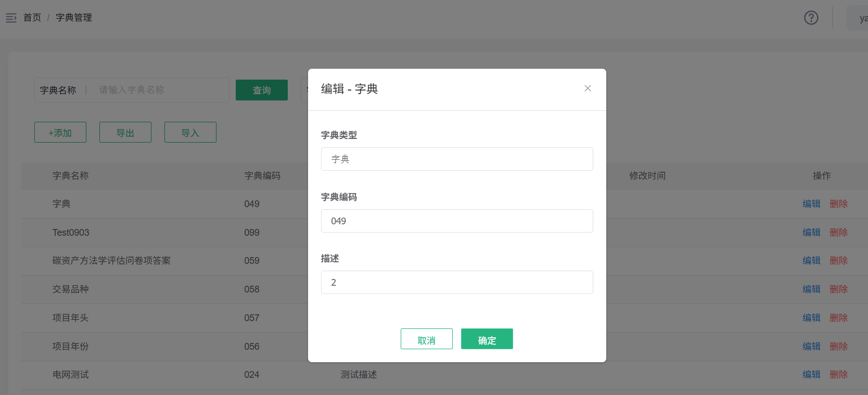Delete the 项目年份 row
The height and width of the screenshot is (395, 868).
(x=839, y=346)
